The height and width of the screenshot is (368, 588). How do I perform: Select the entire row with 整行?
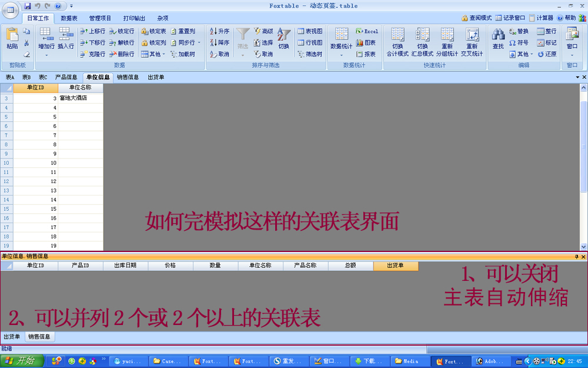546,31
